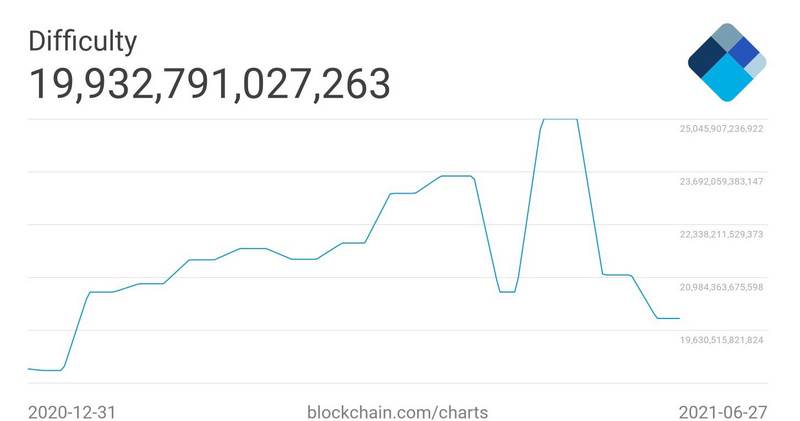Click the 25,045,907,236,922 axis label
The width and height of the screenshot is (800, 421).
[721, 129]
